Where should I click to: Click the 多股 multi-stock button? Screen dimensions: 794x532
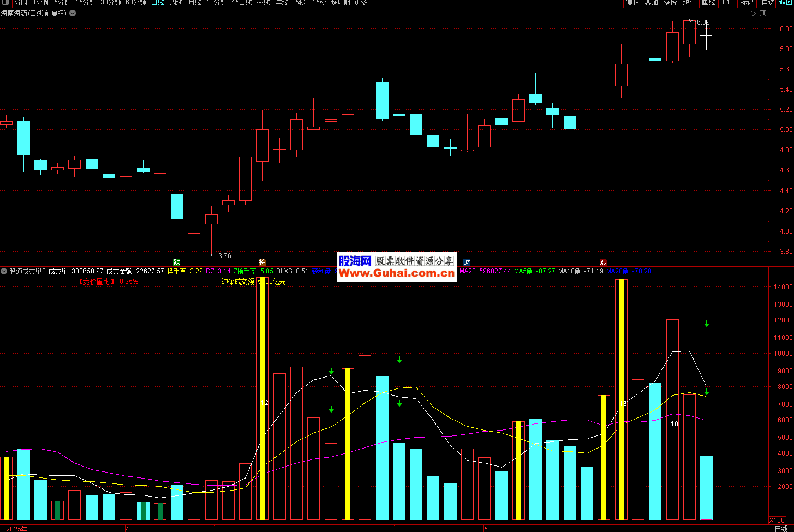coord(670,3)
